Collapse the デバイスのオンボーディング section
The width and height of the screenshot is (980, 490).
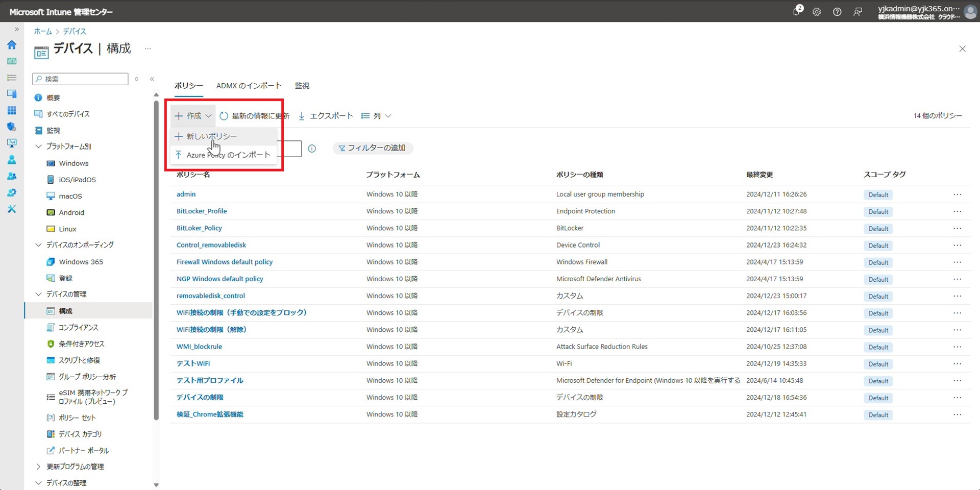coord(38,245)
